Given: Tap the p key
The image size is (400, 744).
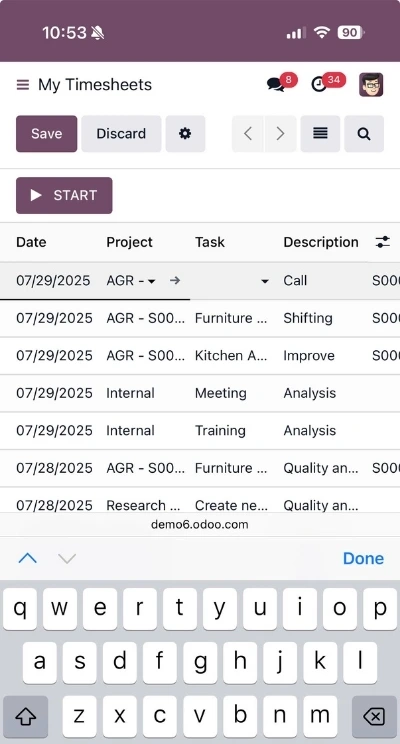Looking at the screenshot, I should [x=380, y=609].
